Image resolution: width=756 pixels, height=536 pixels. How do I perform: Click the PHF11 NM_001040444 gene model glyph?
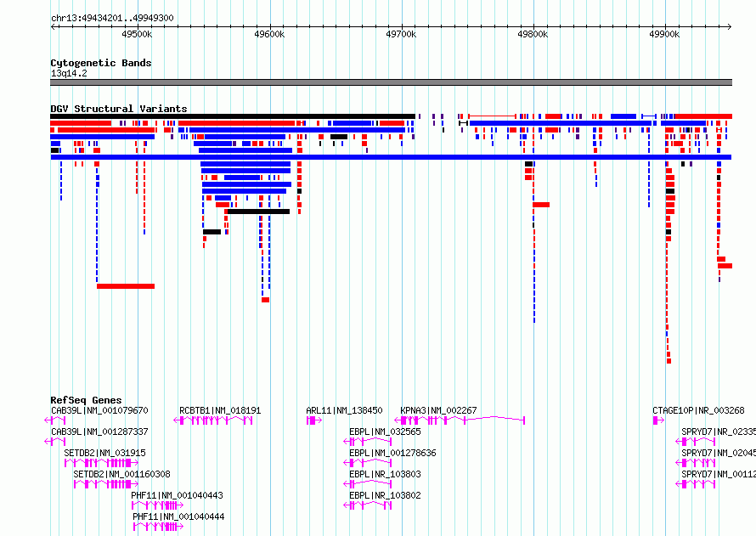click(x=159, y=527)
